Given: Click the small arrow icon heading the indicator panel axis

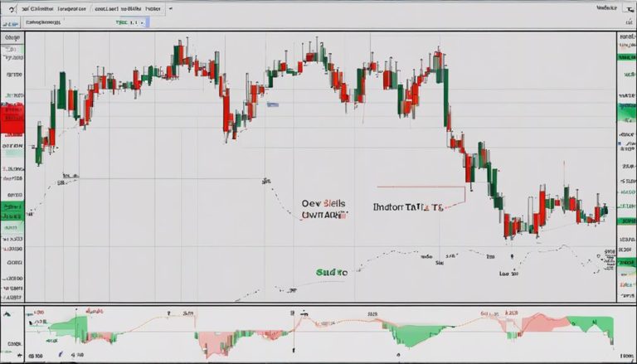Looking at the screenshot, I should 7,314.
